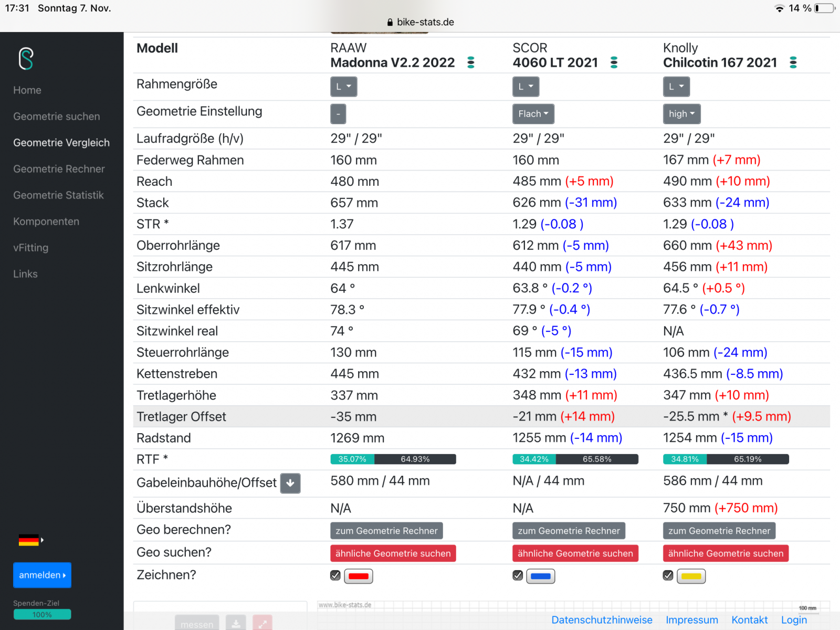Click the Stack value 626 mm

pyautogui.click(x=537, y=203)
